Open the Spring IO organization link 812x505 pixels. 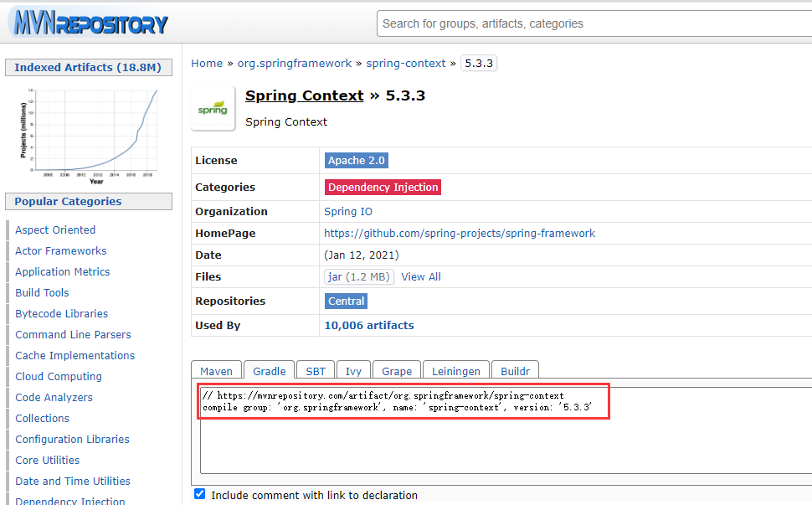(348, 211)
